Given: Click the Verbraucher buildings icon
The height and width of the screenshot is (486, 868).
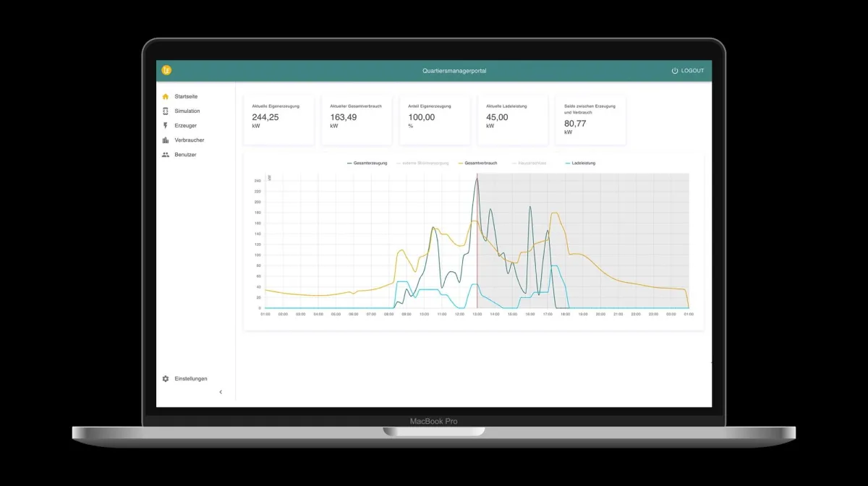Looking at the screenshot, I should pyautogui.click(x=166, y=140).
